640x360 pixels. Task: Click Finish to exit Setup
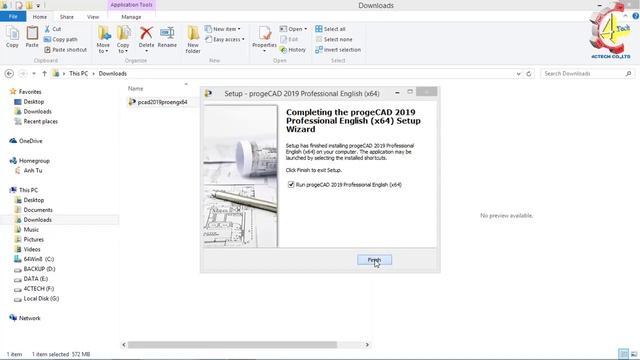[374, 260]
